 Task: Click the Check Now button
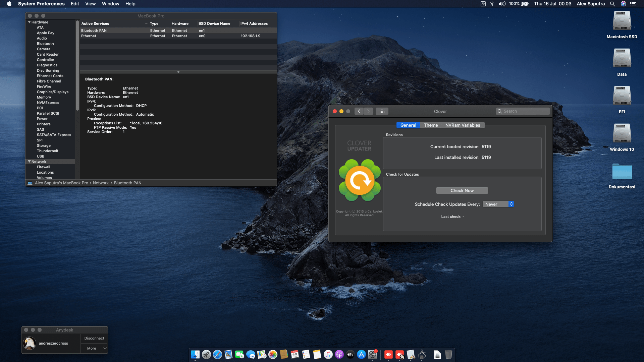462,190
